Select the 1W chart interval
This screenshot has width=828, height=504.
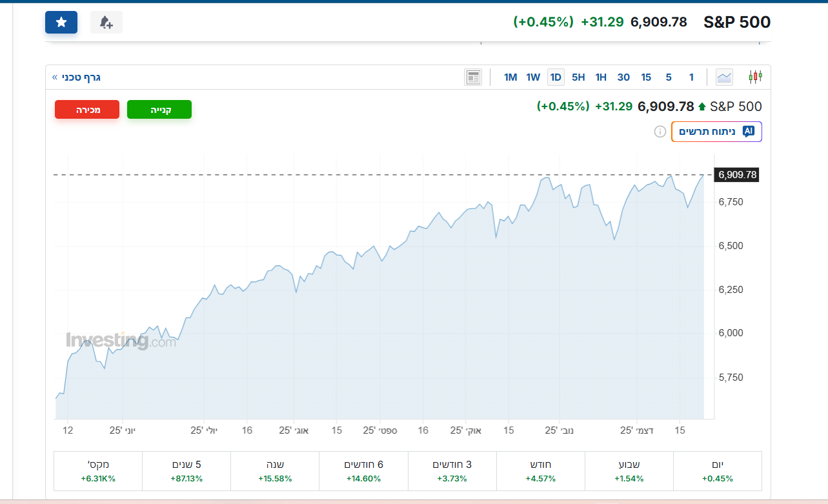pos(533,77)
